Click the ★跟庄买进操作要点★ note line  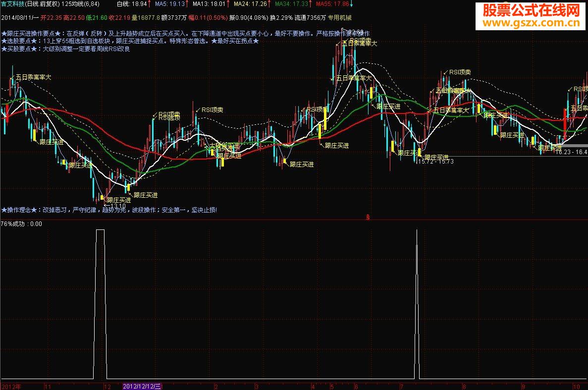(x=185, y=33)
